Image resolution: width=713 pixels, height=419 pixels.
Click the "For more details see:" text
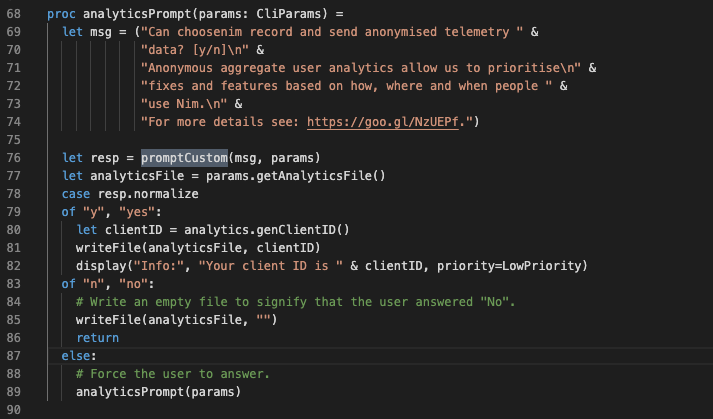click(220, 122)
